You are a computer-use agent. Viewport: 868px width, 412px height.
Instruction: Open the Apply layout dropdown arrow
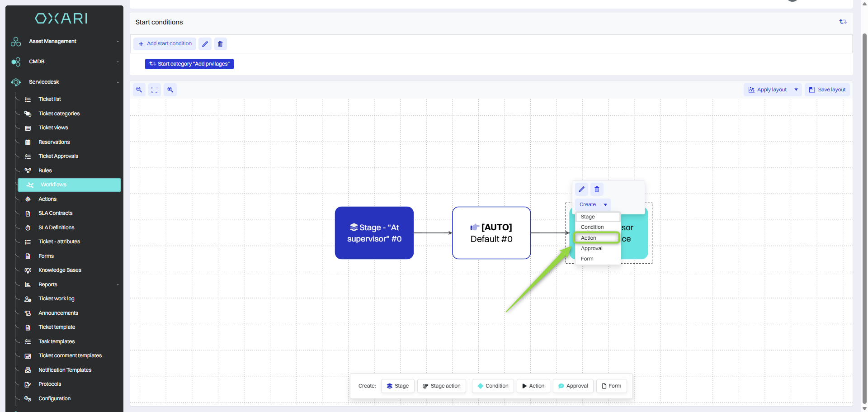[x=796, y=90]
